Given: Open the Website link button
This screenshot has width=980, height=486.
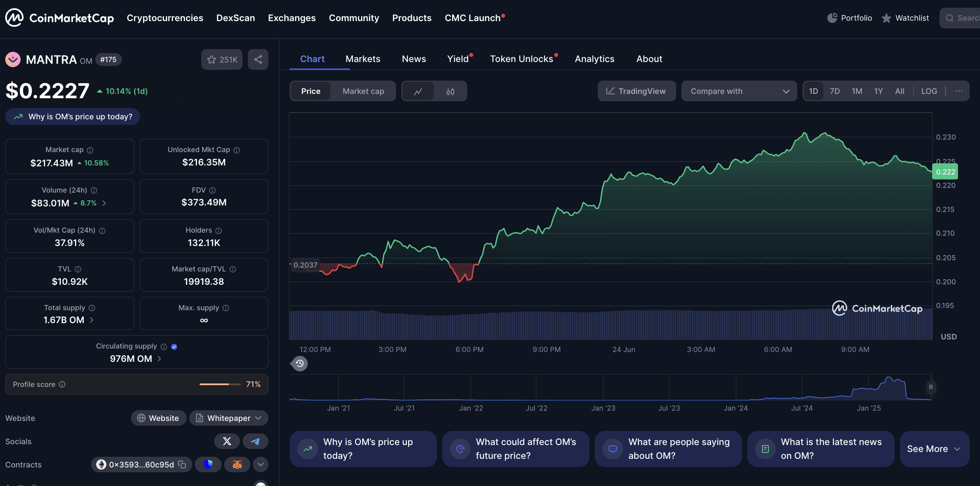Looking at the screenshot, I should point(158,418).
